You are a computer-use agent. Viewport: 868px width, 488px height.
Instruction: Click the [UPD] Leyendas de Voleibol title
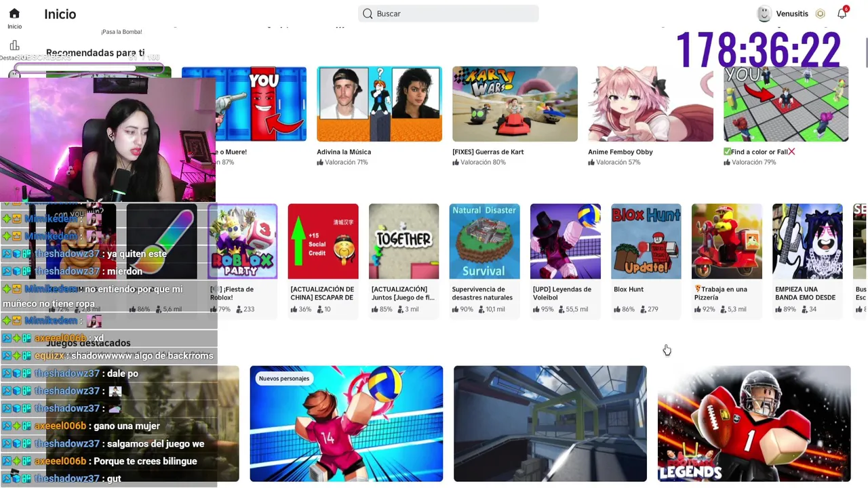click(561, 293)
